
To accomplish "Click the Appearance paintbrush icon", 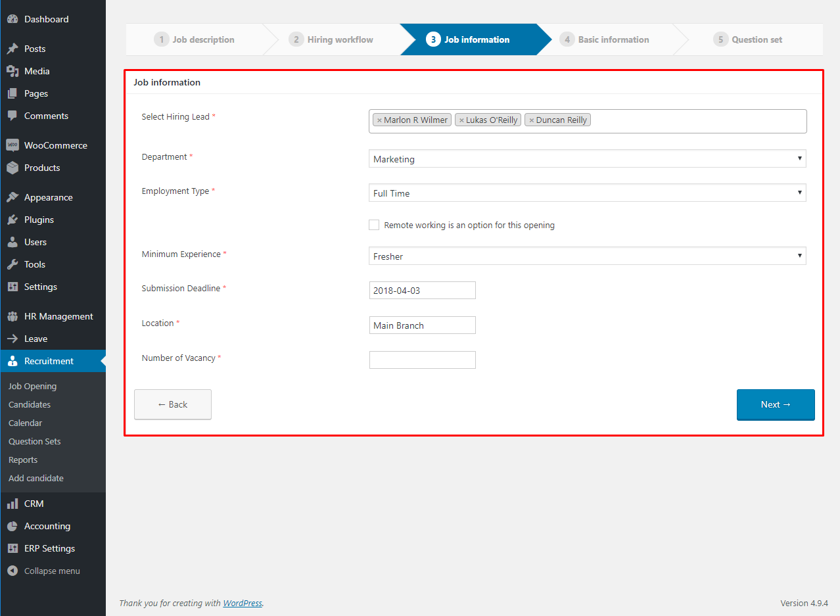I will coord(12,197).
